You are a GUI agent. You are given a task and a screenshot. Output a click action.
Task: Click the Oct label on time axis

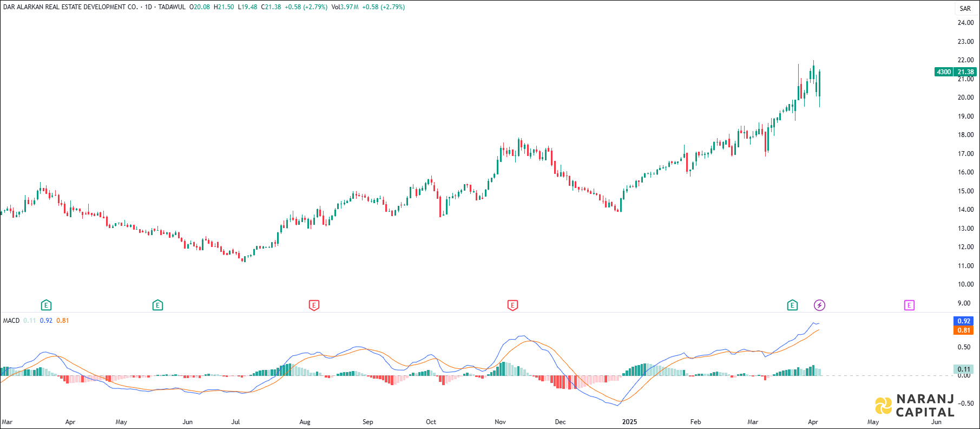click(431, 422)
